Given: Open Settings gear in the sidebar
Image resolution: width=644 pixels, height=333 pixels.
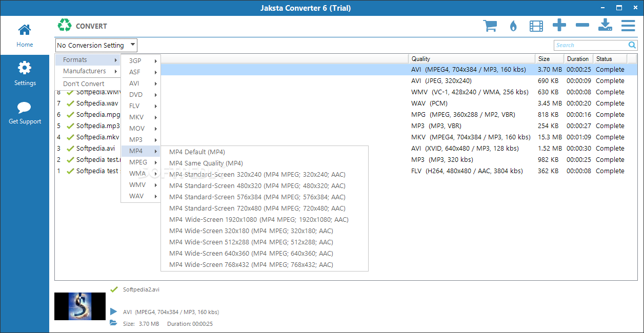Looking at the screenshot, I should (x=25, y=74).
